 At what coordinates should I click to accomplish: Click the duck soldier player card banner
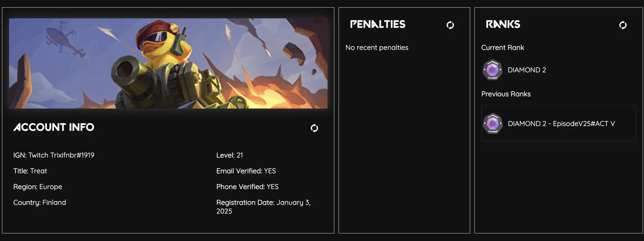[x=168, y=63]
